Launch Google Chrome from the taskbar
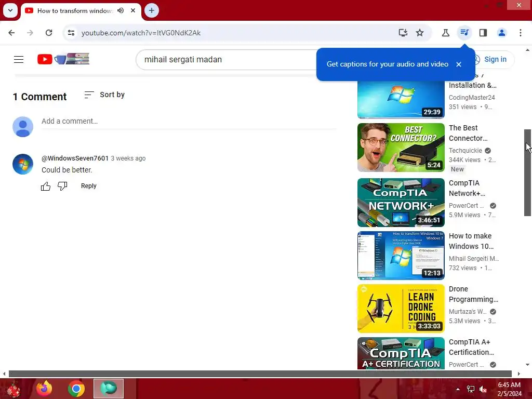This screenshot has width=532, height=399. click(x=76, y=389)
